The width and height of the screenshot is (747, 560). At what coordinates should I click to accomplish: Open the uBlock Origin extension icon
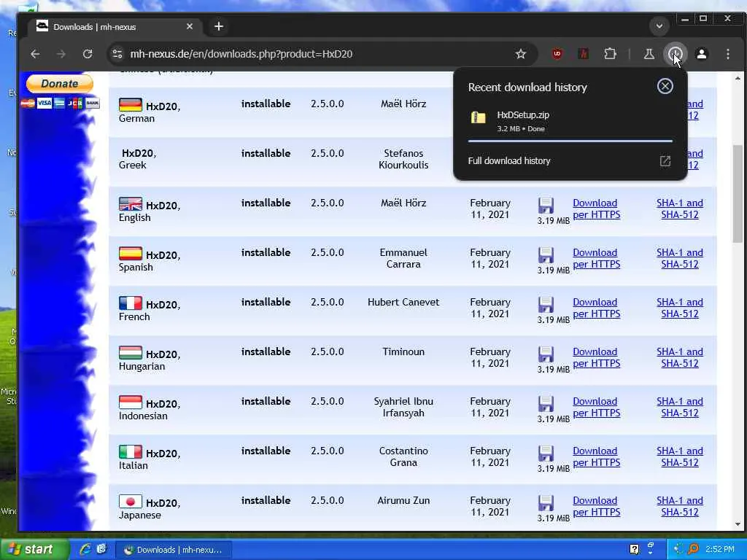[x=557, y=54]
